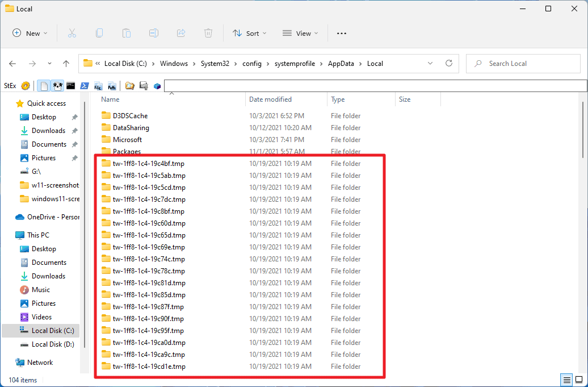Copy file names using the File icon
Viewport: 588px width, 387px height.
[x=98, y=85]
